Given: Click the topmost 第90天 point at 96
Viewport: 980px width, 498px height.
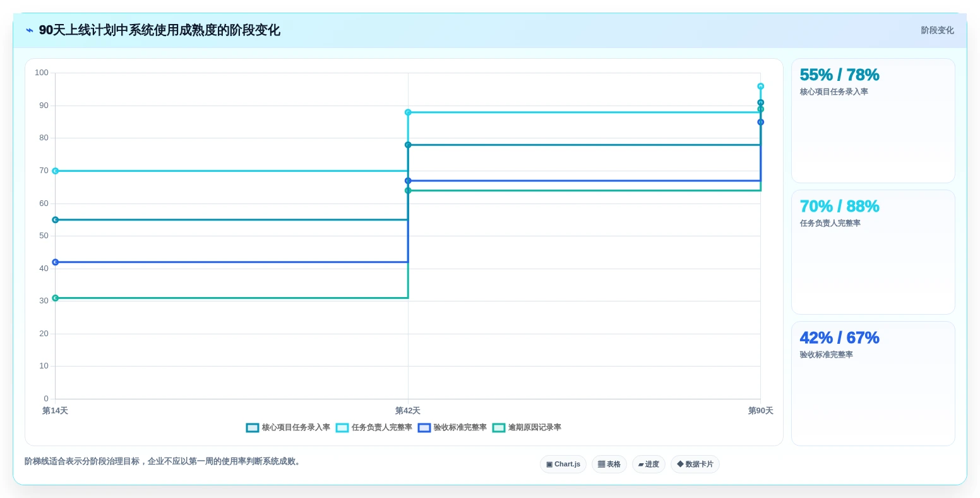Looking at the screenshot, I should [760, 87].
